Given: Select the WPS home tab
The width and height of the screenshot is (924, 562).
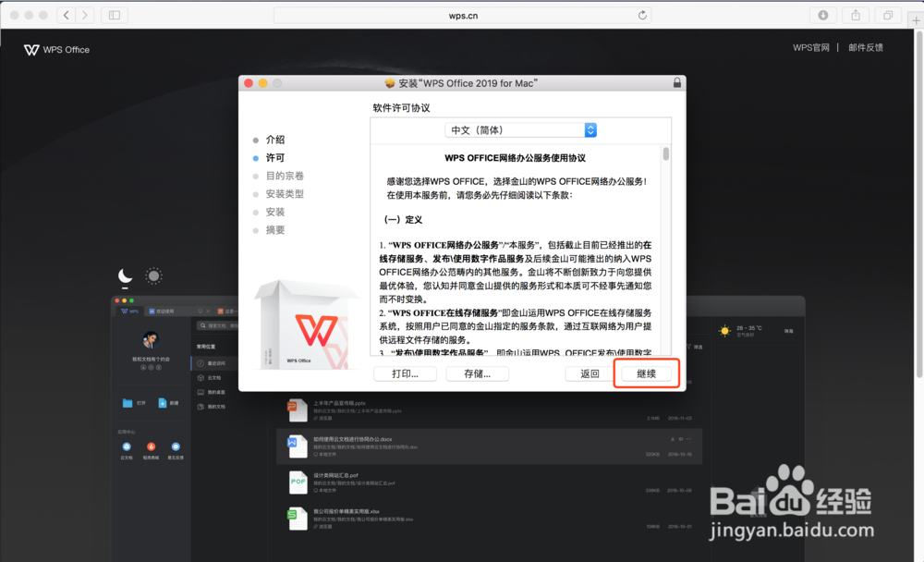Looking at the screenshot, I should 131,312.
